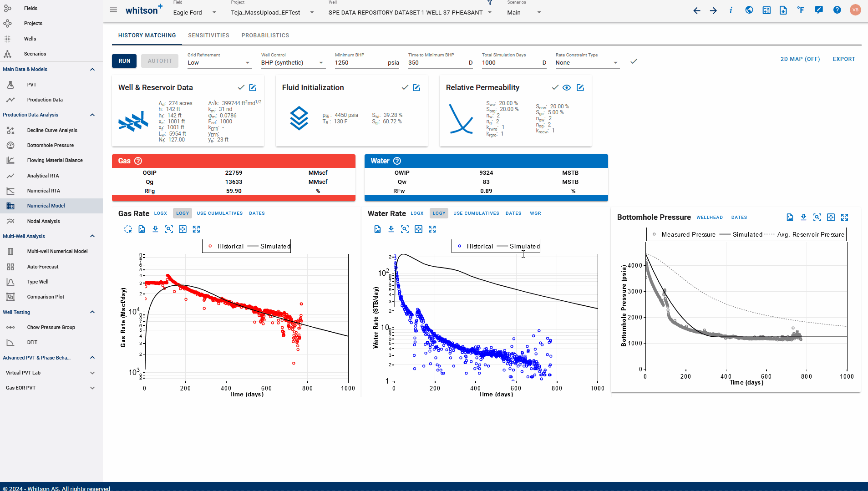Download the Bottomhole Pressure chart data
The image size is (868, 491).
(803, 218)
